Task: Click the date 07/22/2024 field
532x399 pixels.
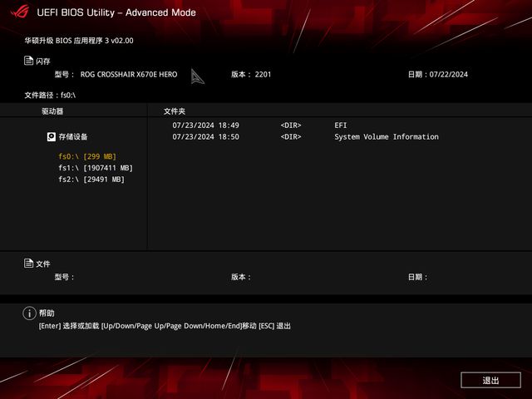Action: coord(449,74)
